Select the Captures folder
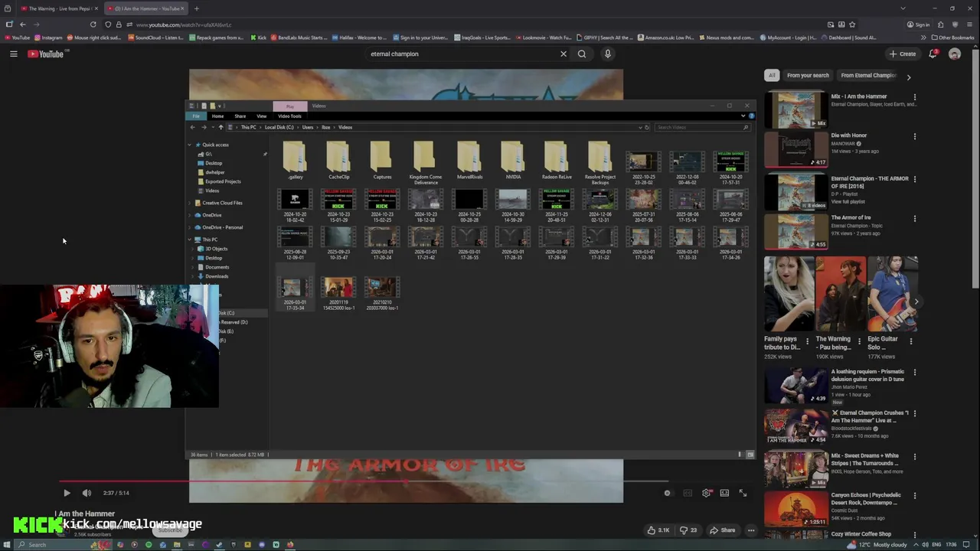 click(x=382, y=161)
